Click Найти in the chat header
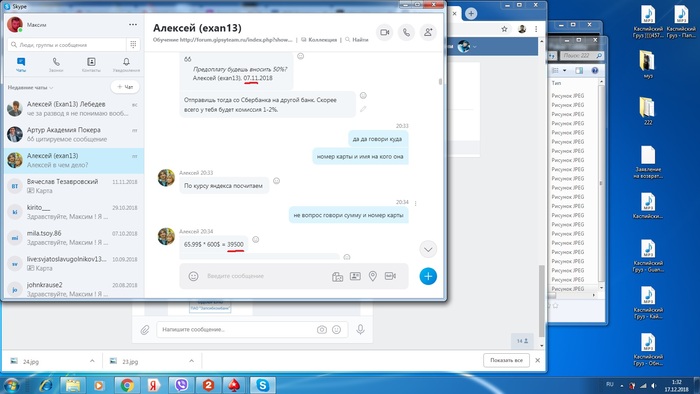 pyautogui.click(x=357, y=40)
